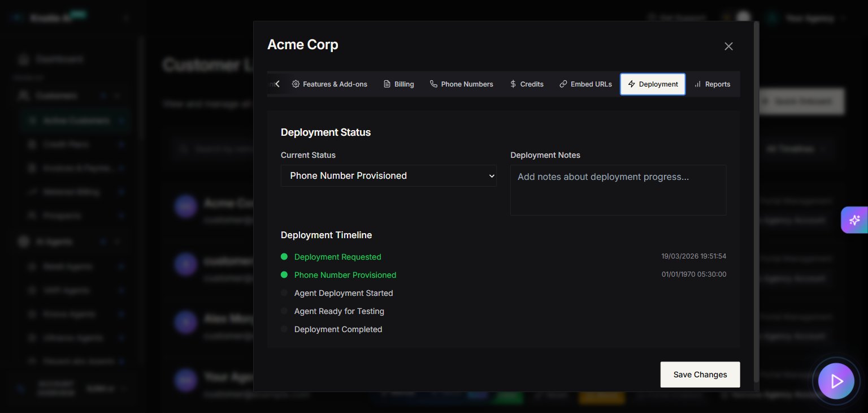Open the sparkle AI assistant side button
The height and width of the screenshot is (413, 868).
click(x=854, y=220)
